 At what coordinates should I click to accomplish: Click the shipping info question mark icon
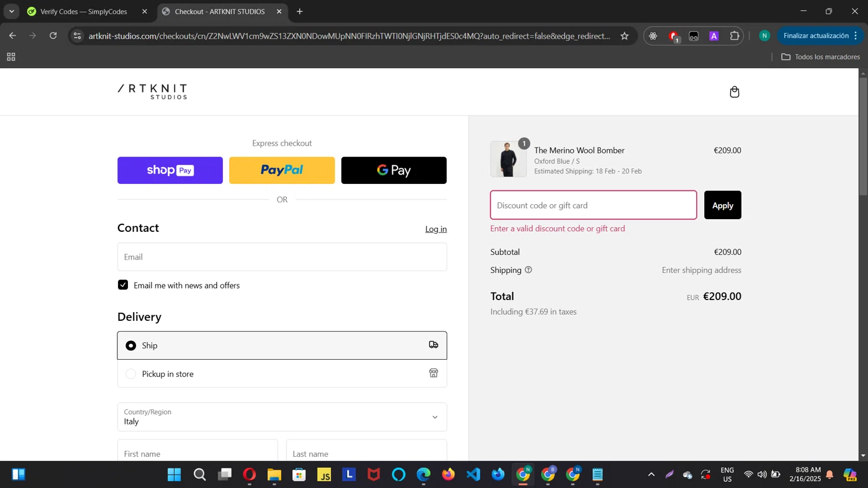[528, 270]
